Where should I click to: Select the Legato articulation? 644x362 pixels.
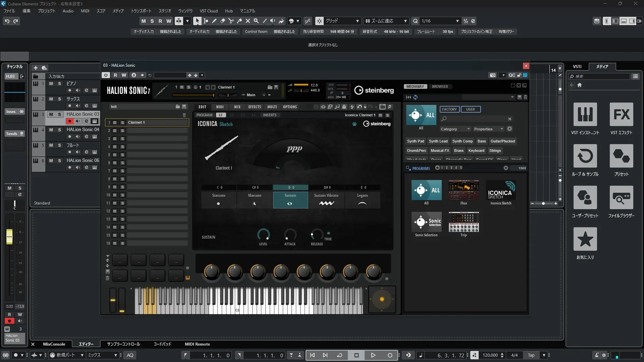point(362,200)
